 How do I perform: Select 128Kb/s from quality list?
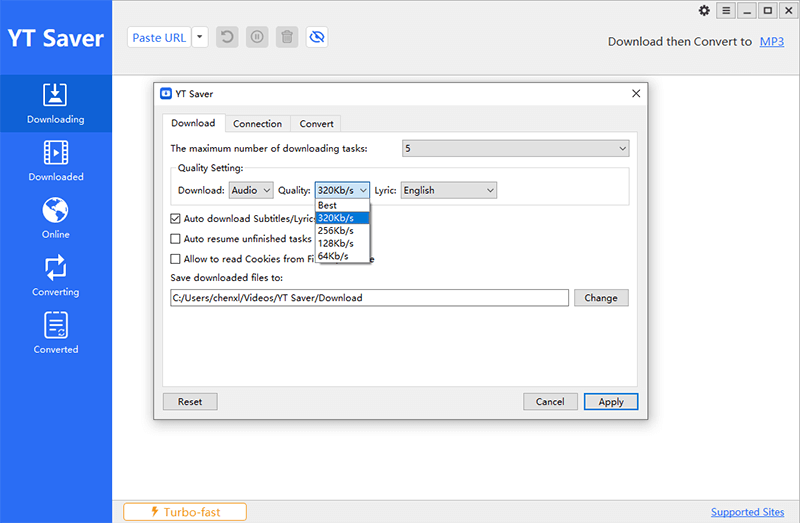[335, 243]
